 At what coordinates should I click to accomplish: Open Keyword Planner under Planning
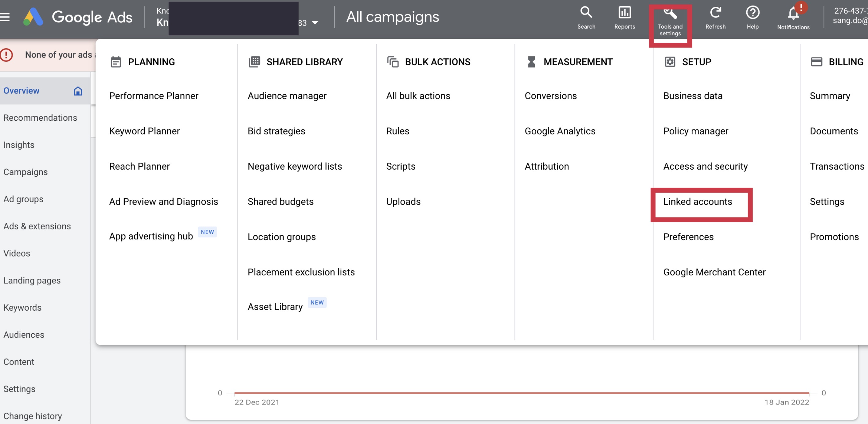pos(144,131)
